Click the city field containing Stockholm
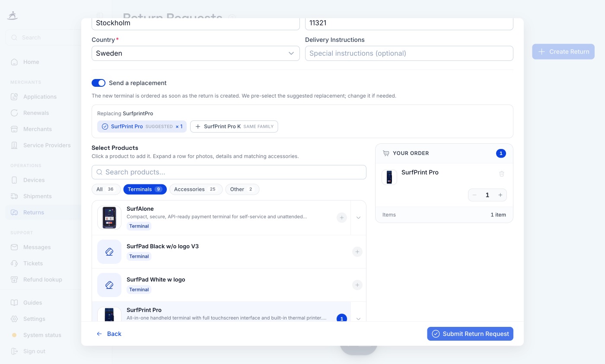This screenshot has height=364, width=605. click(195, 24)
